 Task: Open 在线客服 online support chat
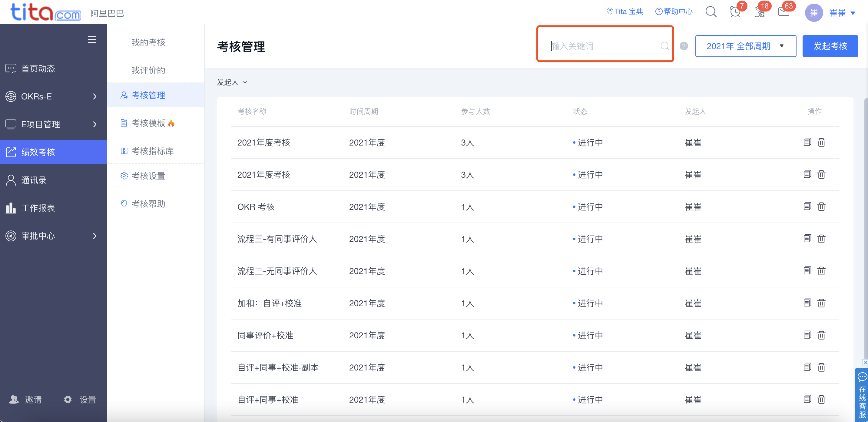tap(862, 395)
